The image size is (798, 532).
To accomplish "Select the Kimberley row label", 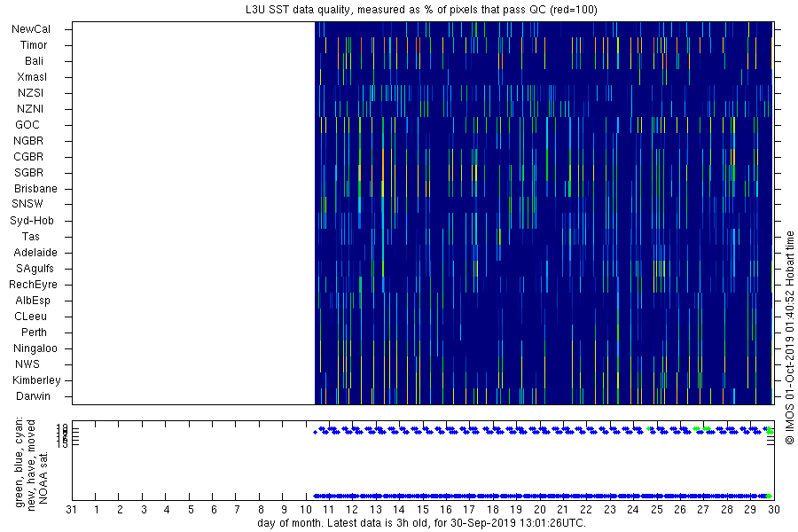I will 36,379.
